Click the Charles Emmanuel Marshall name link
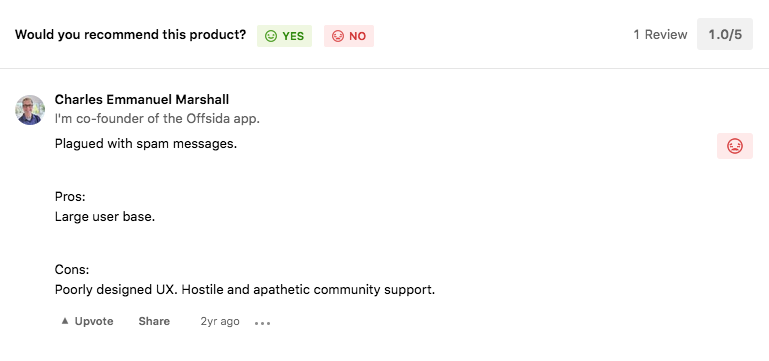The height and width of the screenshot is (361, 769). pyautogui.click(x=142, y=100)
